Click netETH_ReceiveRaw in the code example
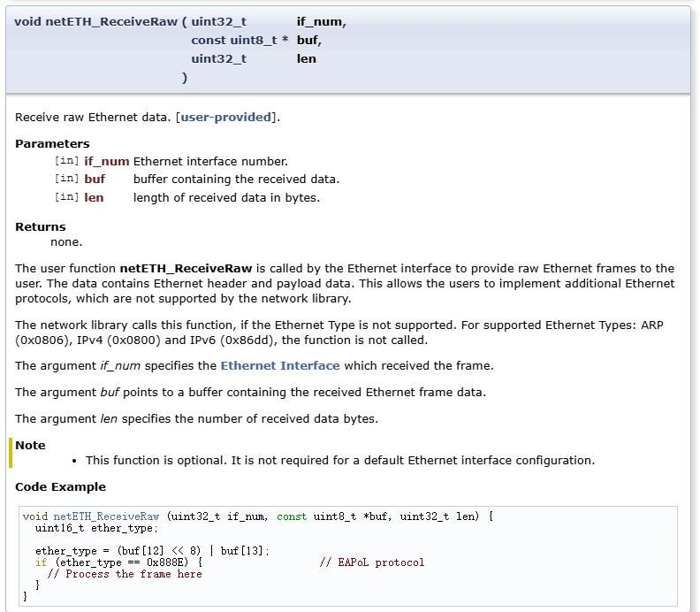This screenshot has height=612, width=700. 106,516
